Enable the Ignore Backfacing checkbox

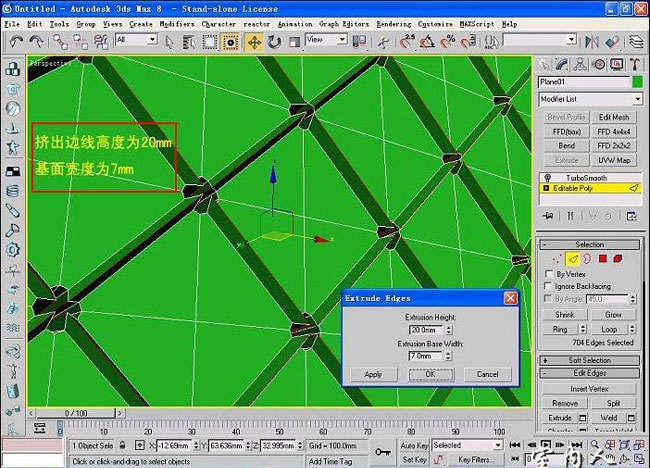point(548,286)
